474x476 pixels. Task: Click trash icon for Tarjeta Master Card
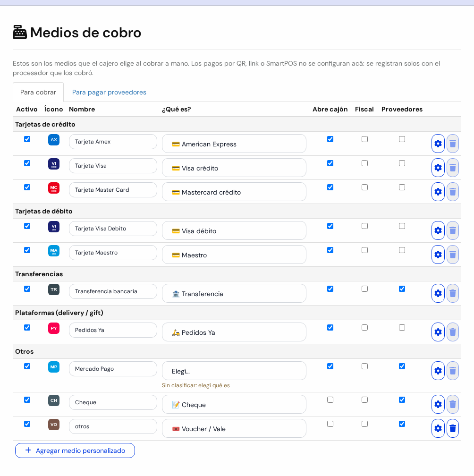(x=452, y=192)
